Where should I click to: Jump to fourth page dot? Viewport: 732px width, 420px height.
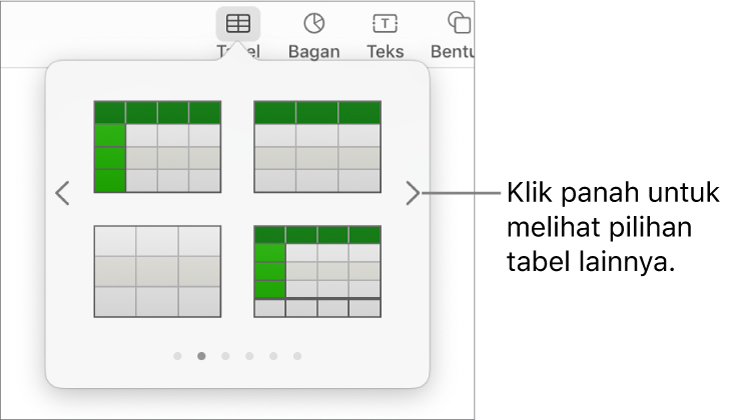point(249,356)
